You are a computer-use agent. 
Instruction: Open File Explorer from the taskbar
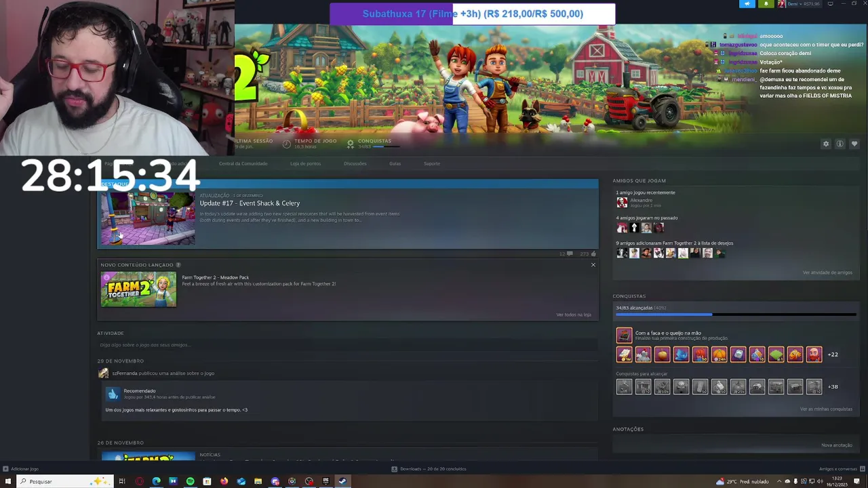pos(258,482)
